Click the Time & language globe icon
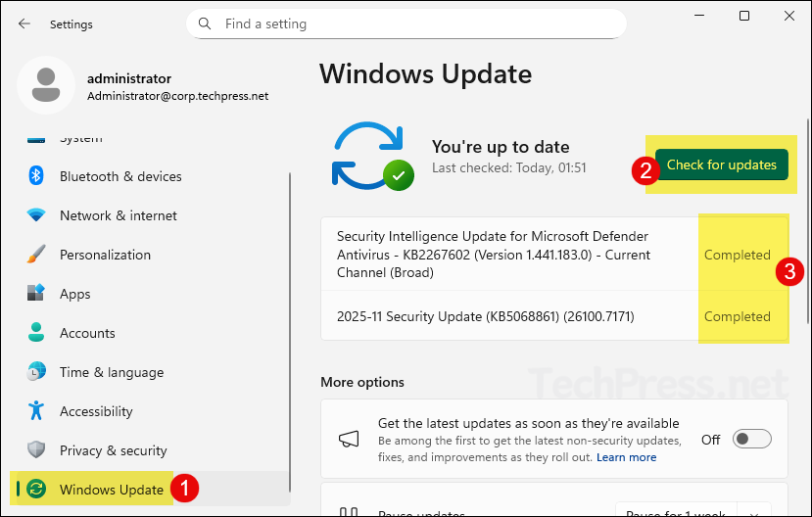This screenshot has height=517, width=812. pyautogui.click(x=35, y=371)
